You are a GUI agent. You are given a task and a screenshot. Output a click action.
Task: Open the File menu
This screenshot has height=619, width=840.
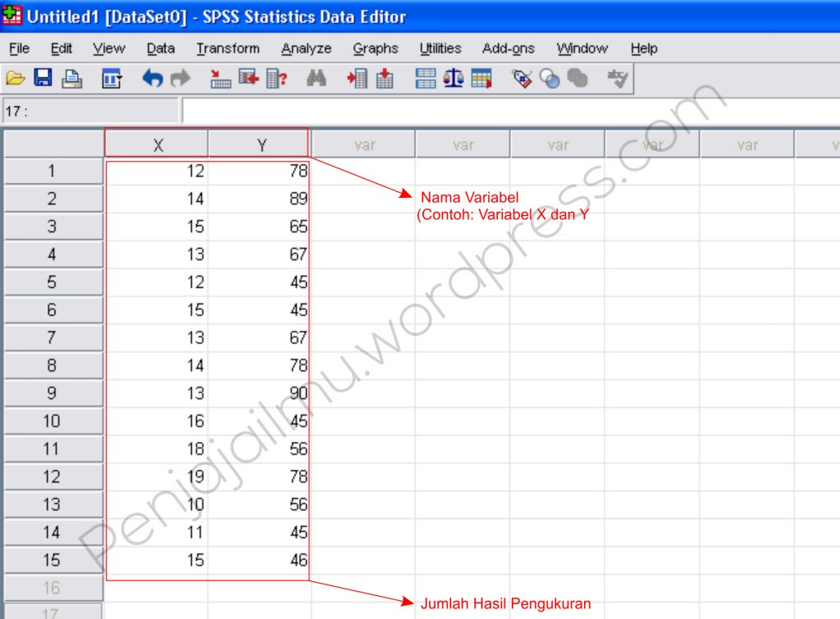[20, 48]
